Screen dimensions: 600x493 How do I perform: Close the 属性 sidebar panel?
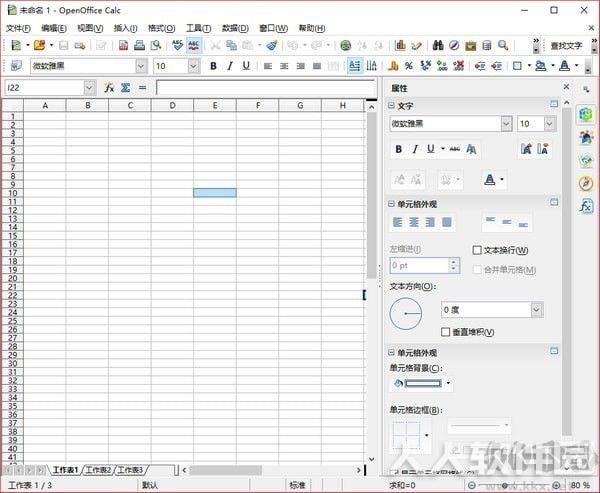[x=566, y=87]
